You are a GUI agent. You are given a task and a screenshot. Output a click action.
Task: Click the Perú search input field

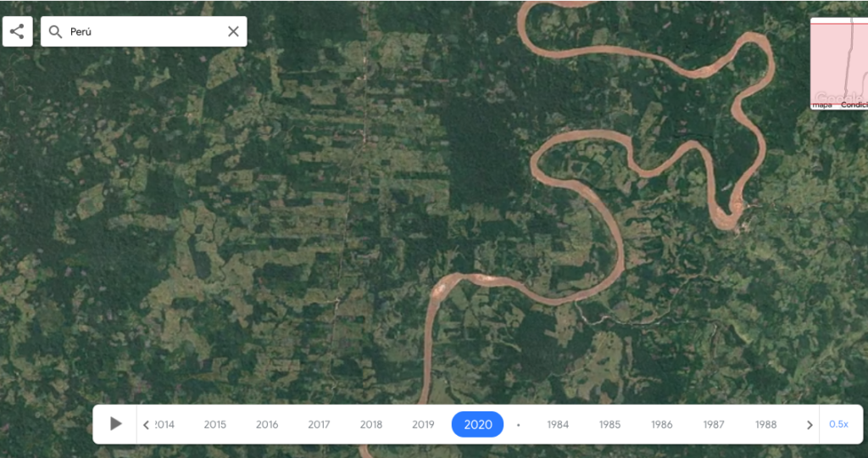point(144,31)
